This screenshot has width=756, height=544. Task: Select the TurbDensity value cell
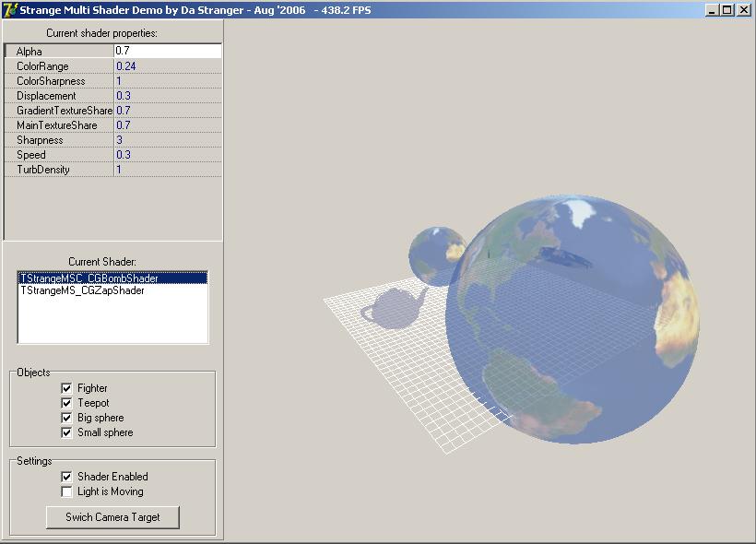[x=168, y=170]
